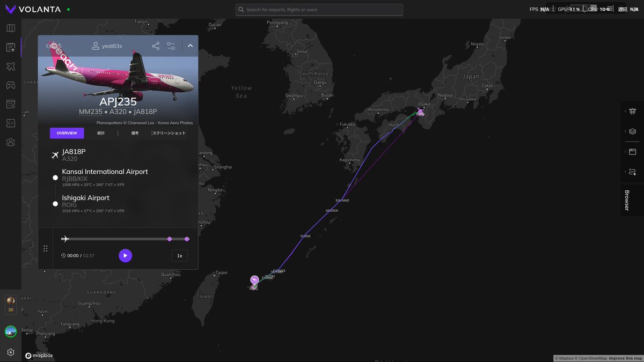Select the 統計 tab
The image size is (644, 362).
pyautogui.click(x=101, y=133)
